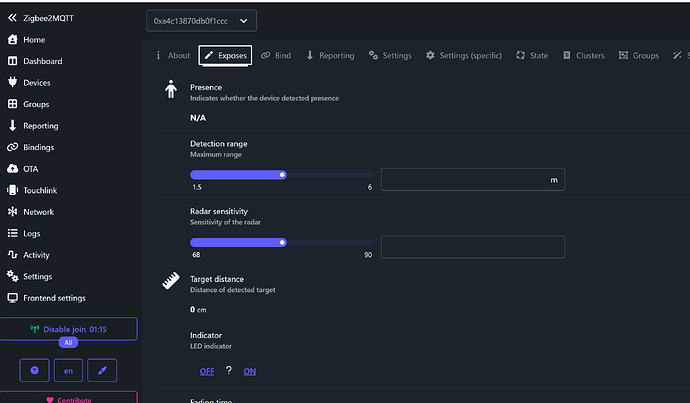Open the Network map page
This screenshot has width=690, height=403.
pyautogui.click(x=38, y=212)
